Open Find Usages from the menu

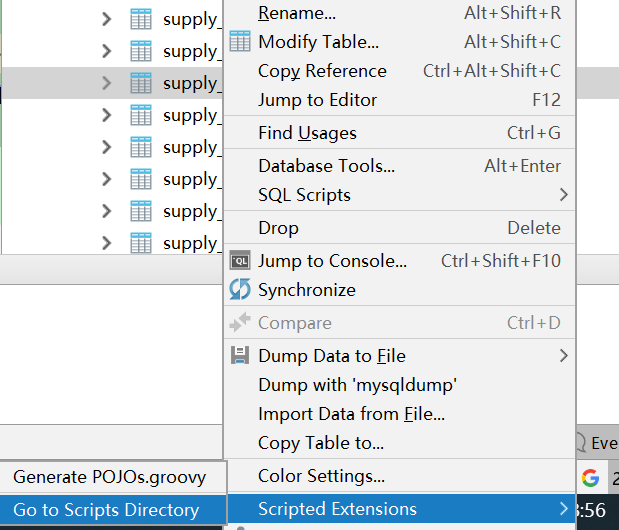pos(307,133)
